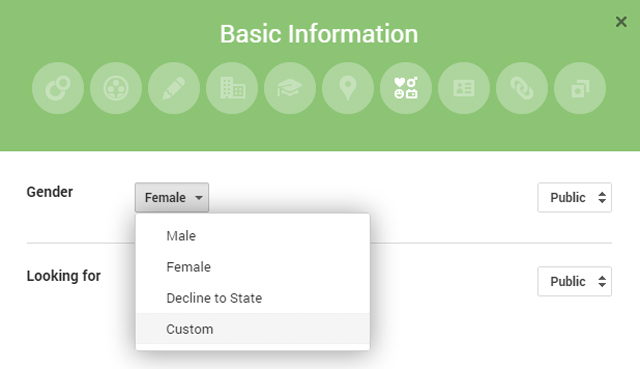Select the pencil Story section icon
The image size is (640, 369).
click(174, 88)
